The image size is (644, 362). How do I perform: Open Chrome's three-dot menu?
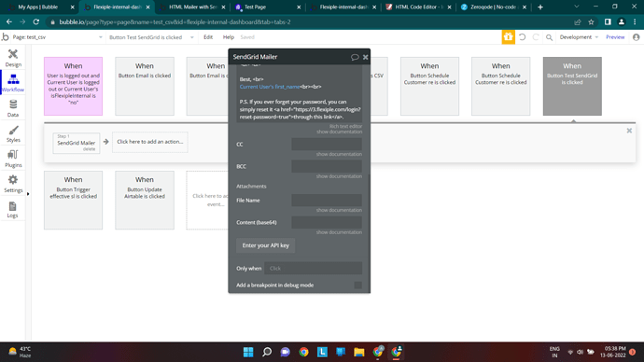[635, 22]
